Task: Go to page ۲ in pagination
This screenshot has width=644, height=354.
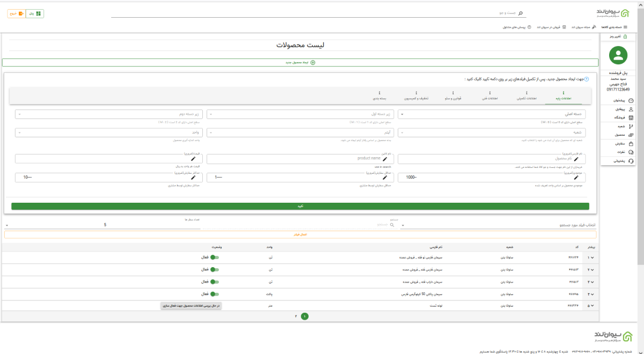Action: pyautogui.click(x=295, y=316)
